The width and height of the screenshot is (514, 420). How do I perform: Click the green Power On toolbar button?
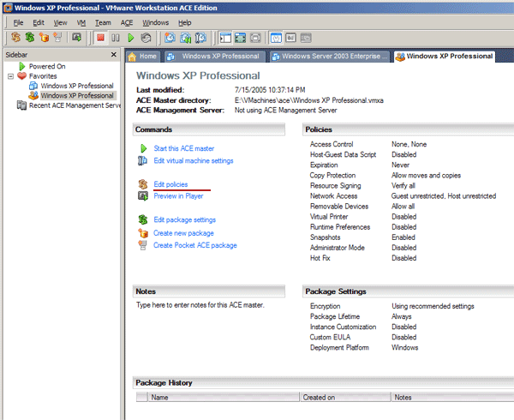131,38
